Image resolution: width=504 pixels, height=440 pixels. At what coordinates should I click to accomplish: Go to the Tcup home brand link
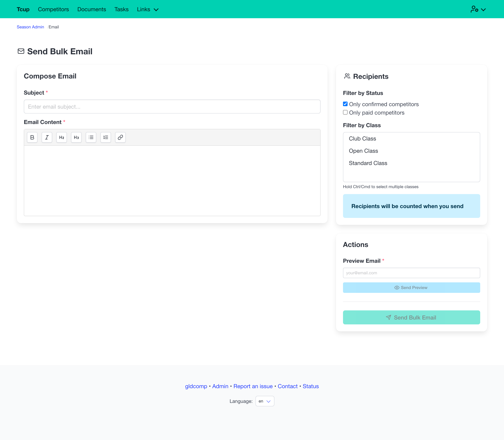pyautogui.click(x=23, y=9)
